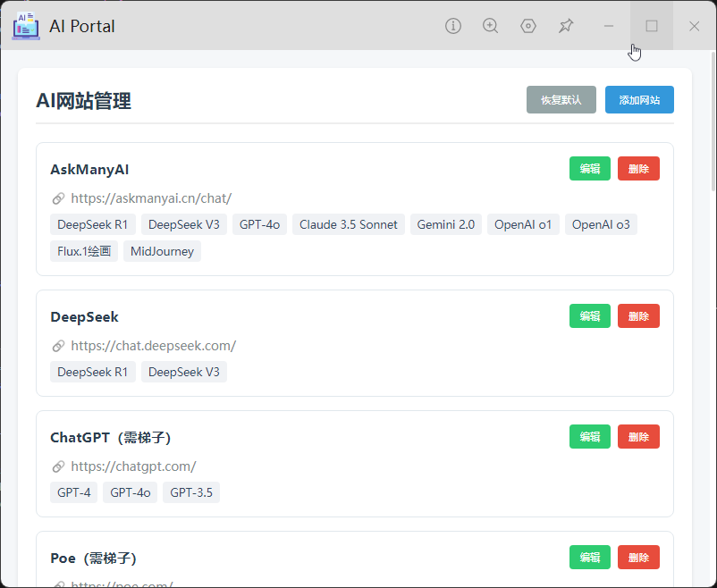Image resolution: width=717 pixels, height=588 pixels.
Task: Click the link icon beside chatgpt.com URL
Action: (58, 466)
